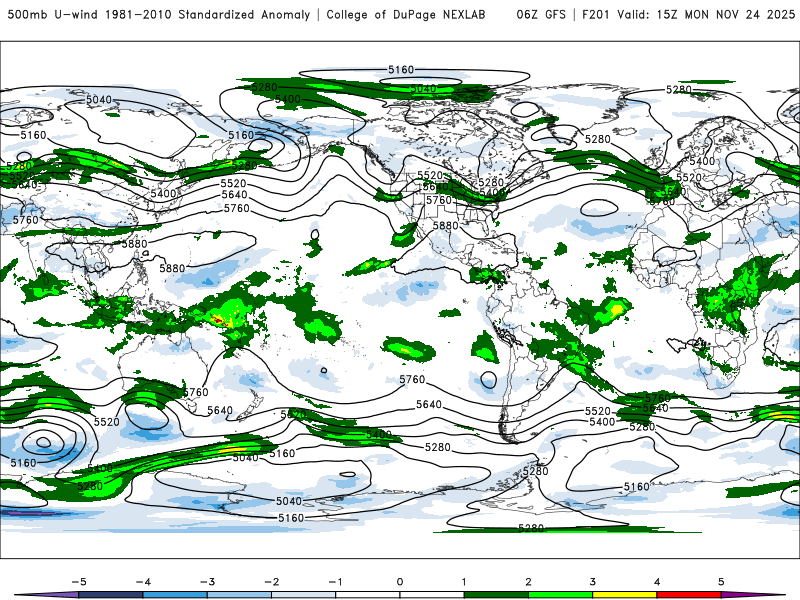Click the bright green 2 to 3 colorbar segment
800x600 pixels.
pyautogui.click(x=560, y=595)
